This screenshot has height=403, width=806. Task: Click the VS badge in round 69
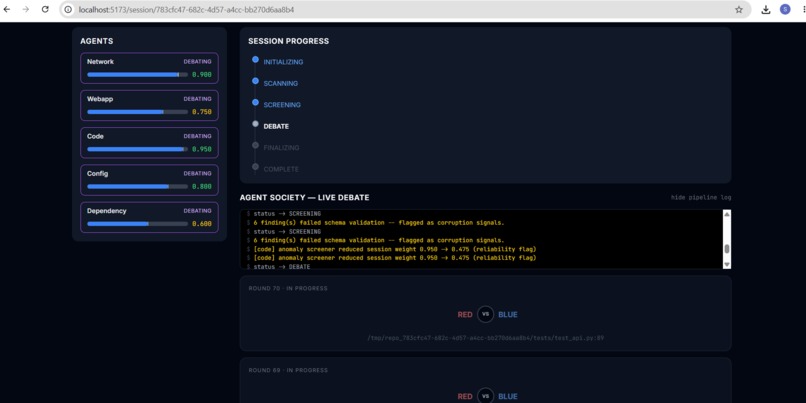[485, 396]
